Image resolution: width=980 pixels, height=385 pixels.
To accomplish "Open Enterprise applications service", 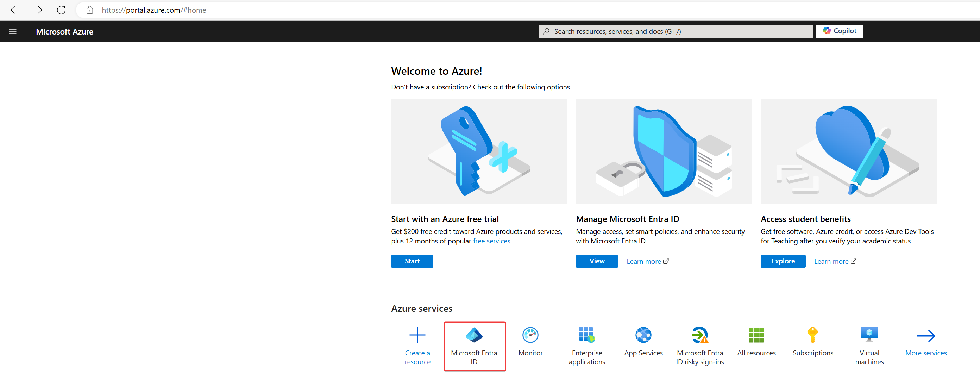I will 586,335.
